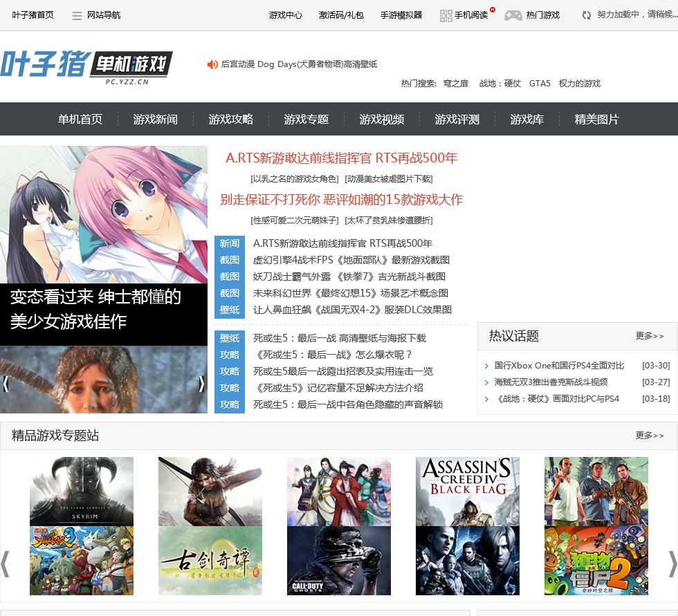Open 《铁拳7》吉光新战斗截图 article
This screenshot has height=616, width=678.
point(349,277)
